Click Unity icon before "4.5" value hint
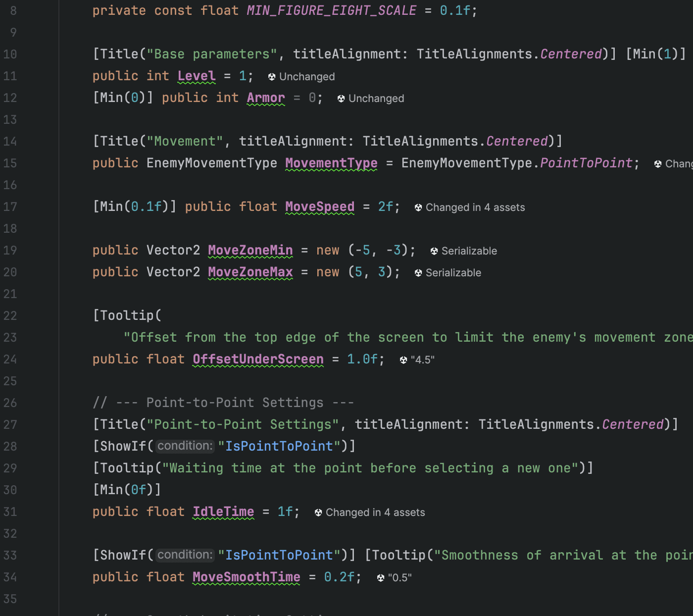This screenshot has width=693, height=616. point(403,360)
